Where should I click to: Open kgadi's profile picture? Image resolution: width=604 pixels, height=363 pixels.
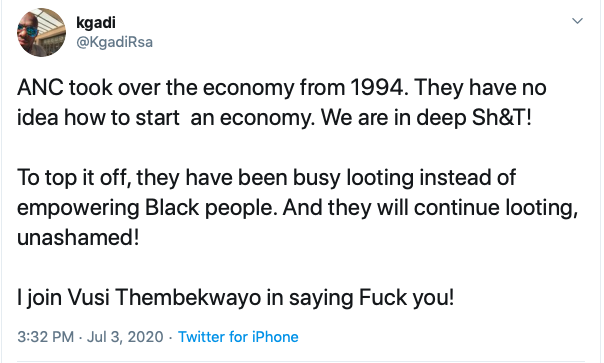[x=41, y=32]
